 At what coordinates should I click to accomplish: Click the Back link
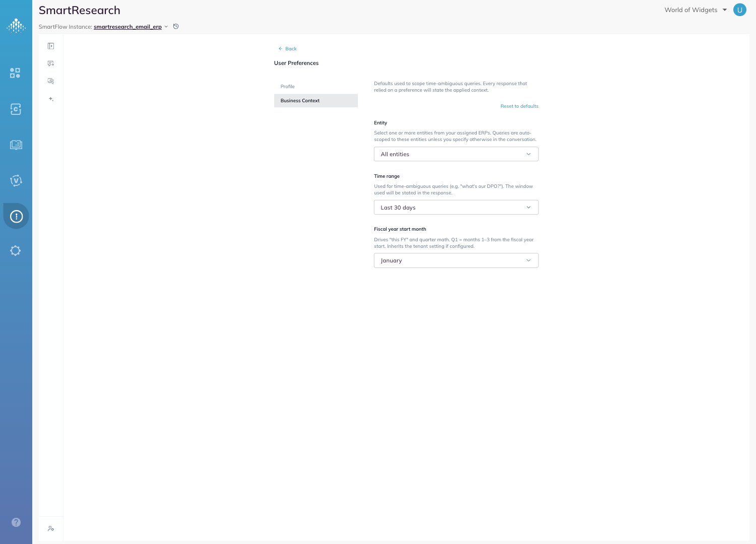pyautogui.click(x=291, y=49)
